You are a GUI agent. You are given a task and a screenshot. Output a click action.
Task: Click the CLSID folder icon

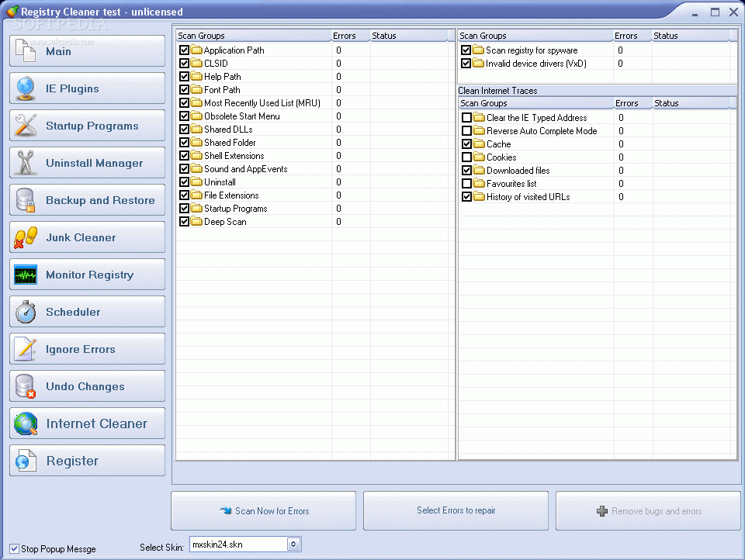click(x=196, y=63)
